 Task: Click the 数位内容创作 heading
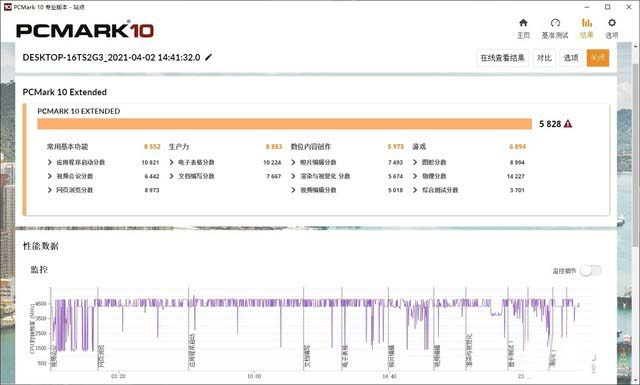[311, 147]
